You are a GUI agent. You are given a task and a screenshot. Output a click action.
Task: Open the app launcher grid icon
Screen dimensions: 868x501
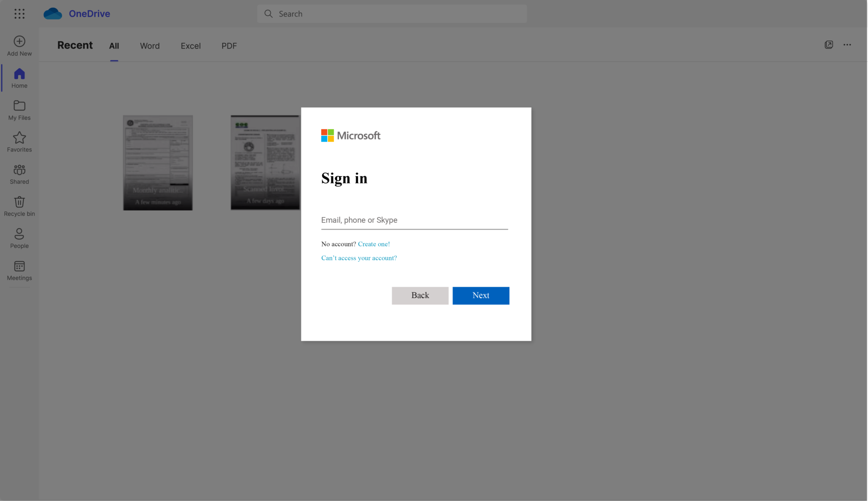[x=19, y=14]
